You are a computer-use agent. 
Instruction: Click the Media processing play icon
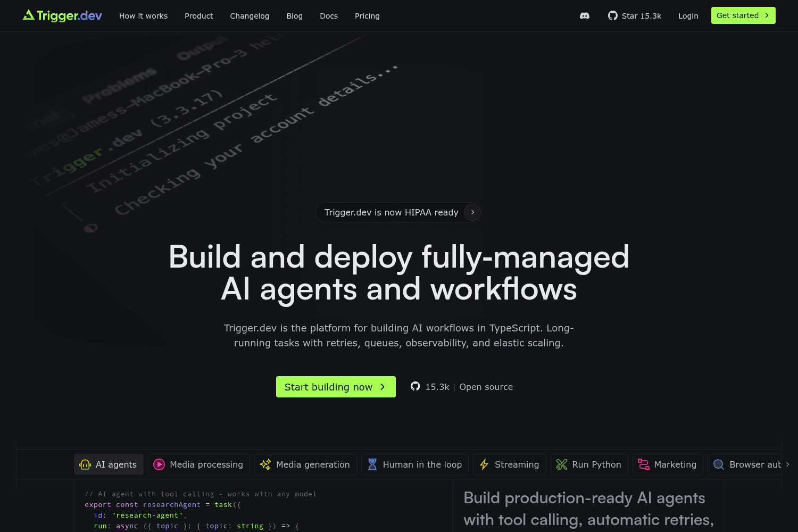159,464
